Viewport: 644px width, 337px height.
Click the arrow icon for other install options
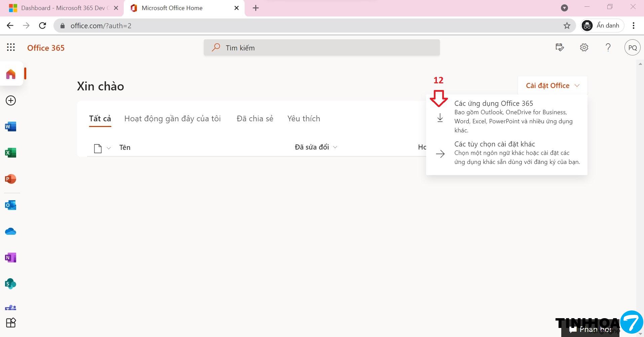[440, 154]
